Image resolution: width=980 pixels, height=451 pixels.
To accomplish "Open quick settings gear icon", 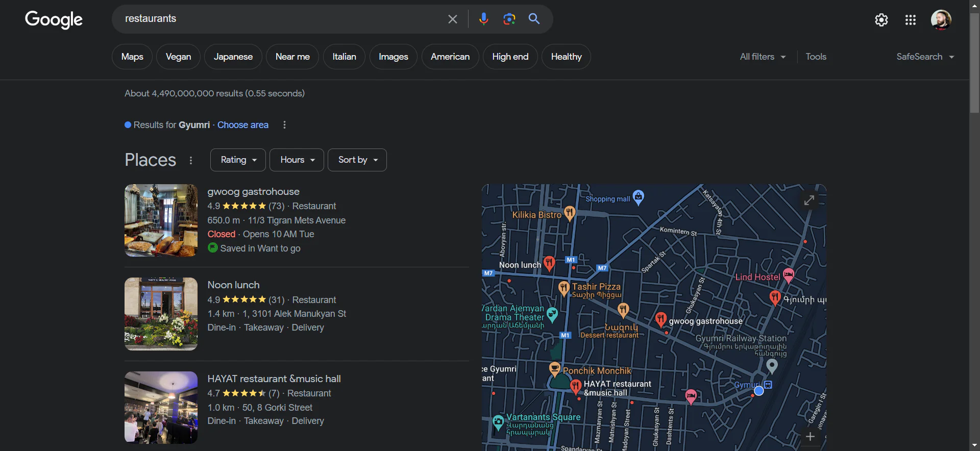I will pos(881,20).
